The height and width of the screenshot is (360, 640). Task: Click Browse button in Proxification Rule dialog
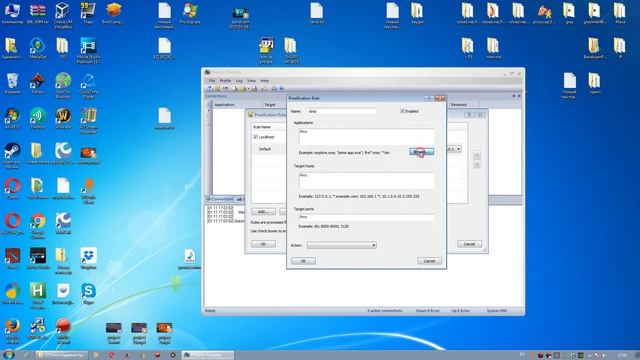(x=421, y=152)
